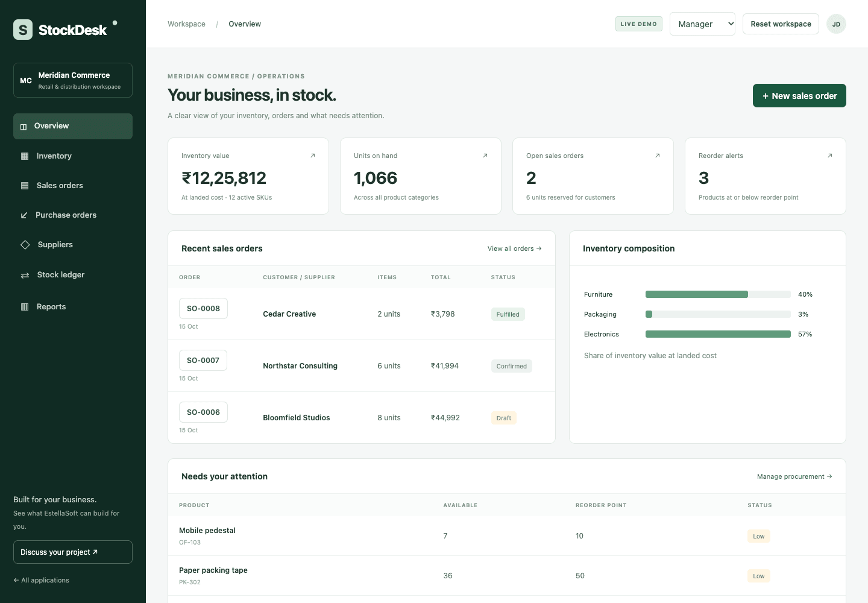
Task: Click the 40% Furniture percentage
Action: [805, 294]
